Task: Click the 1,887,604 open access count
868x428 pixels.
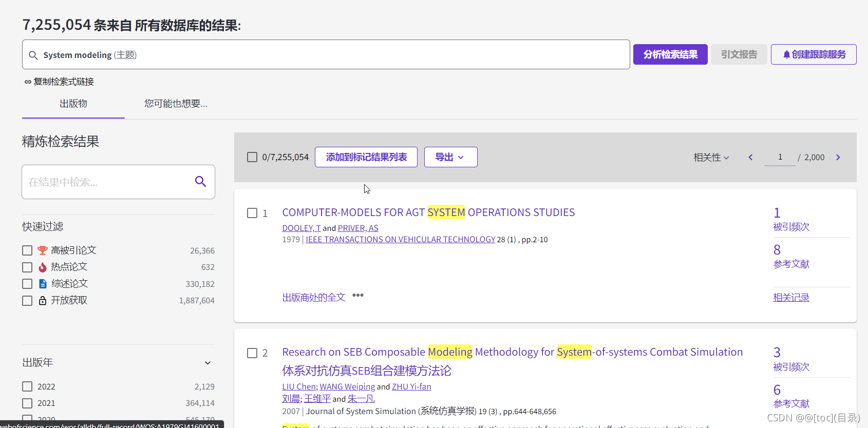Action: point(197,301)
